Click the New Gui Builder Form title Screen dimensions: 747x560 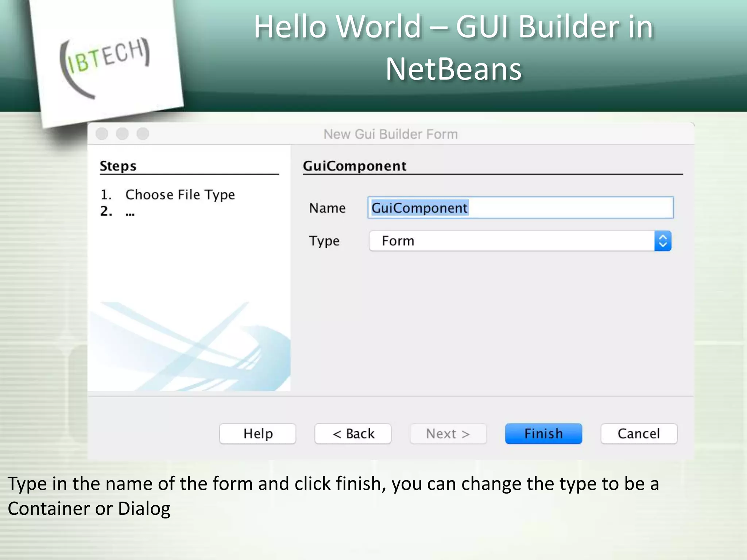(391, 134)
